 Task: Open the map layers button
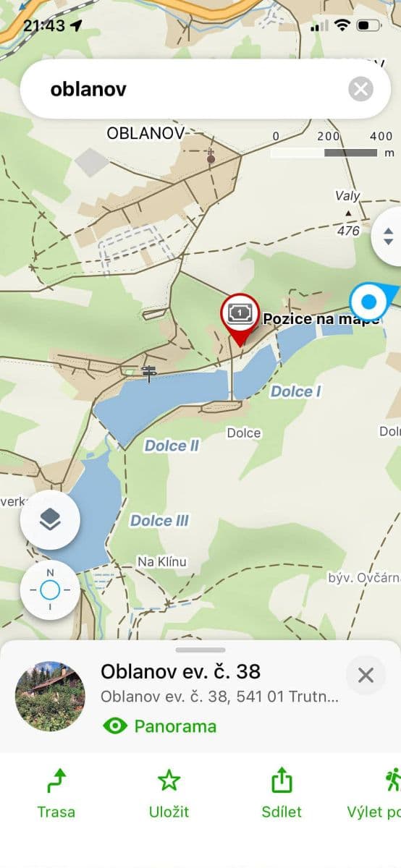click(x=50, y=519)
